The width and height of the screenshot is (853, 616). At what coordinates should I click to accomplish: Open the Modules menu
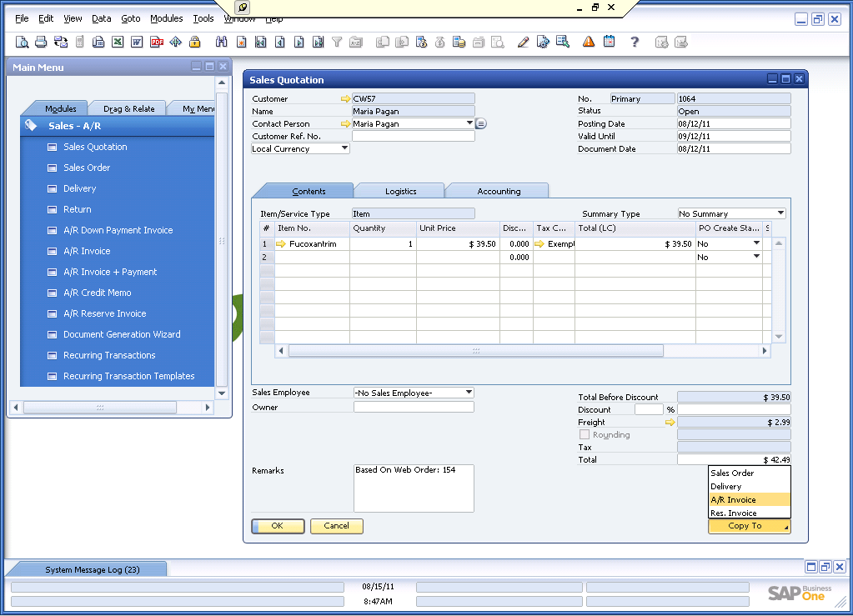point(166,18)
